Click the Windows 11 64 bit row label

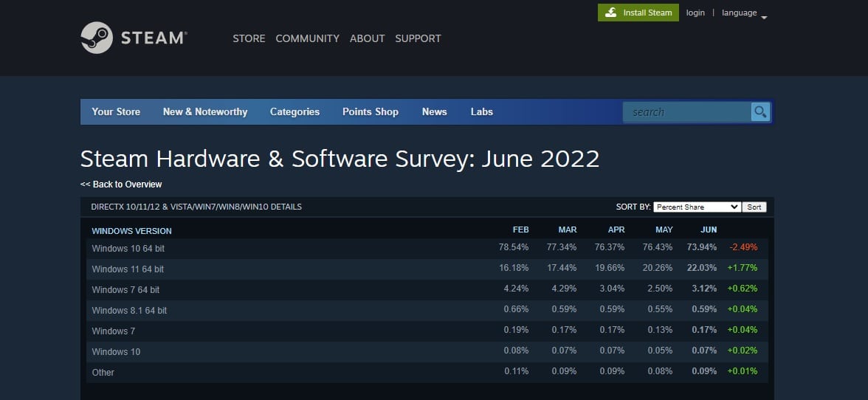click(x=128, y=269)
